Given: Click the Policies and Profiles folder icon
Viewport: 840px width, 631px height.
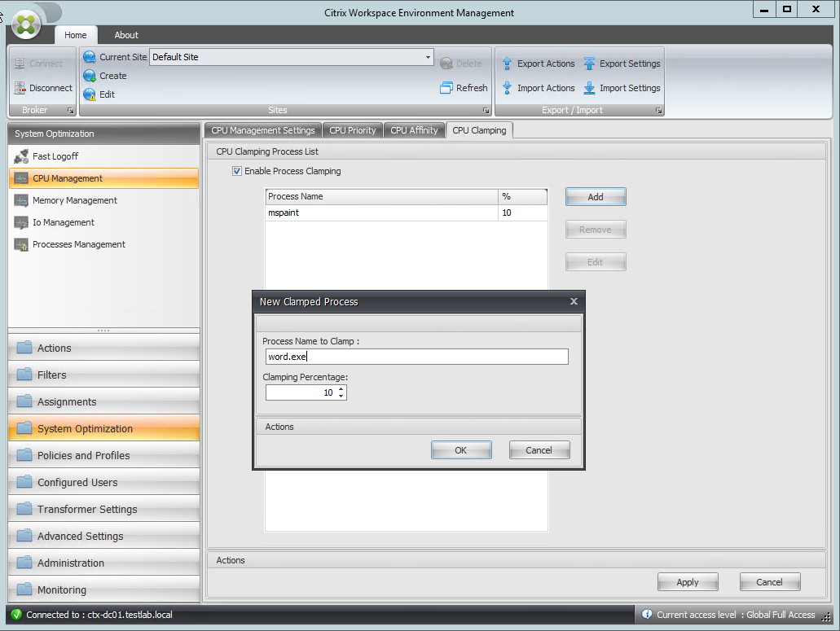Looking at the screenshot, I should click(x=24, y=455).
